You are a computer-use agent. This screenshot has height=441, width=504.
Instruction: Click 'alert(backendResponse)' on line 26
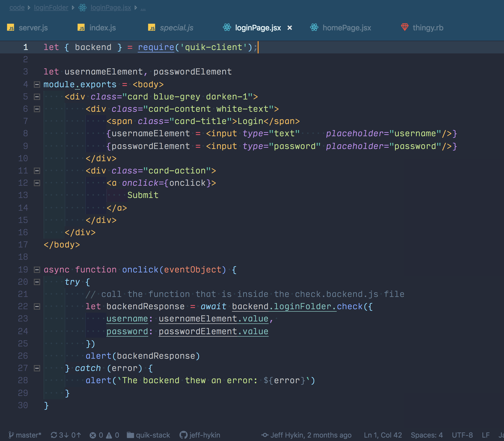pyautogui.click(x=143, y=356)
